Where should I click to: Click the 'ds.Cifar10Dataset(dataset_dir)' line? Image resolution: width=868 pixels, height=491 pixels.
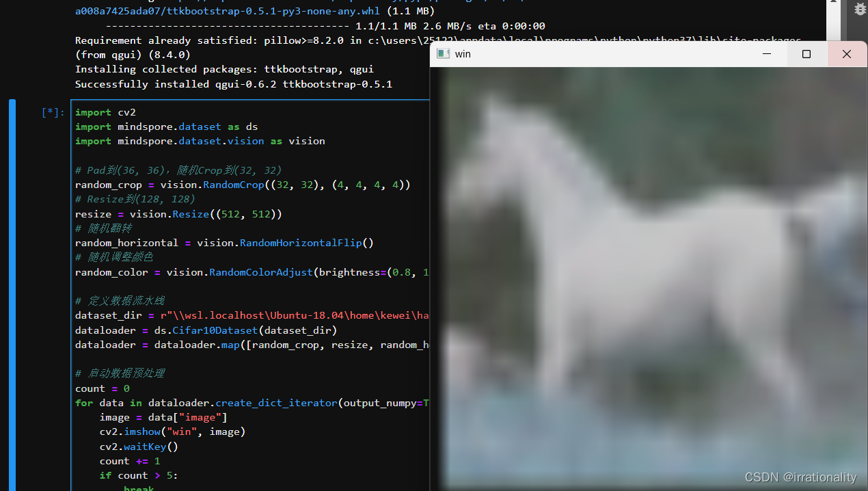(206, 330)
